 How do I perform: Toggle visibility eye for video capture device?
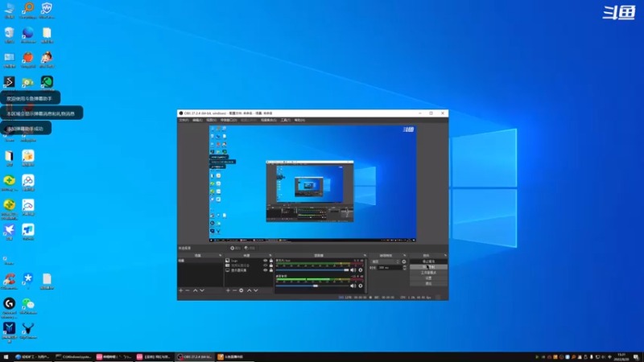pyautogui.click(x=266, y=265)
